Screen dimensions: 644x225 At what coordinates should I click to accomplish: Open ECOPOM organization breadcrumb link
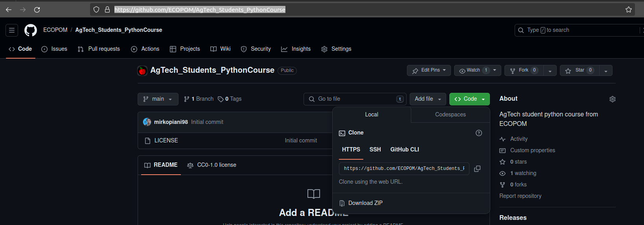[x=55, y=30]
